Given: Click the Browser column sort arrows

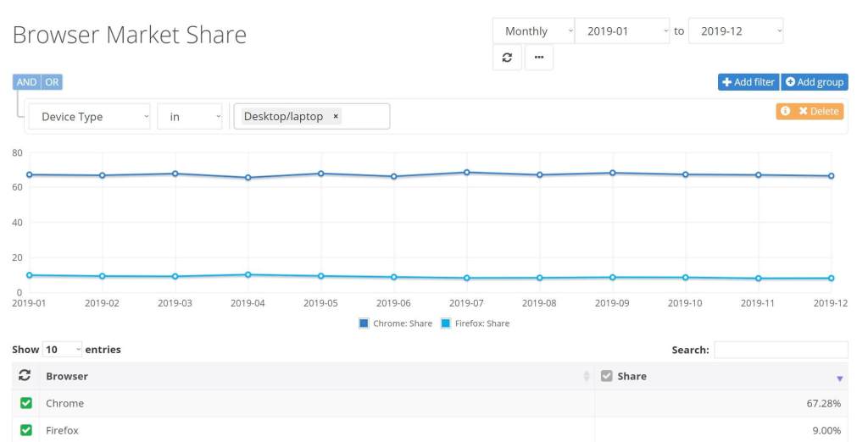Looking at the screenshot, I should coord(586,377).
